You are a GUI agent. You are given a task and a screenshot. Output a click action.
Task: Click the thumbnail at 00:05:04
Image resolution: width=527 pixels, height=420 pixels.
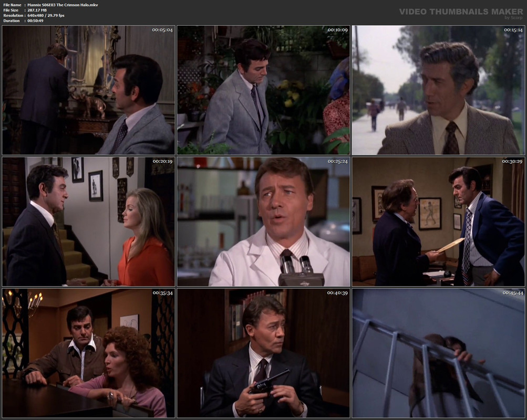(x=89, y=90)
